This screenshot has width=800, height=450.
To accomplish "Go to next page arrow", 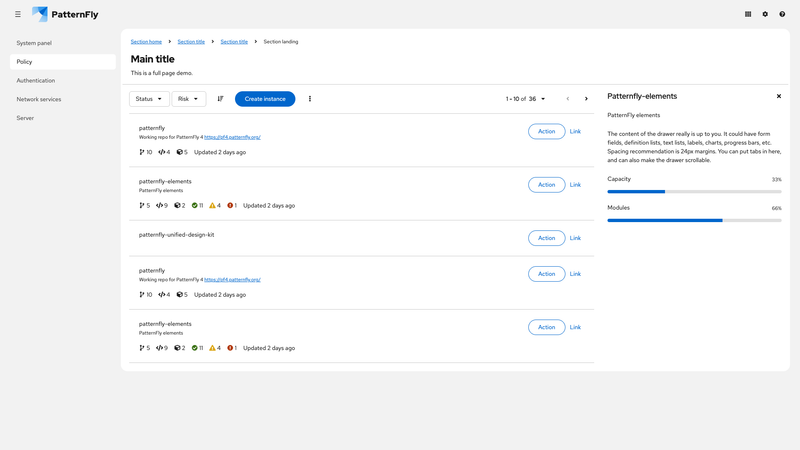I will [586, 99].
